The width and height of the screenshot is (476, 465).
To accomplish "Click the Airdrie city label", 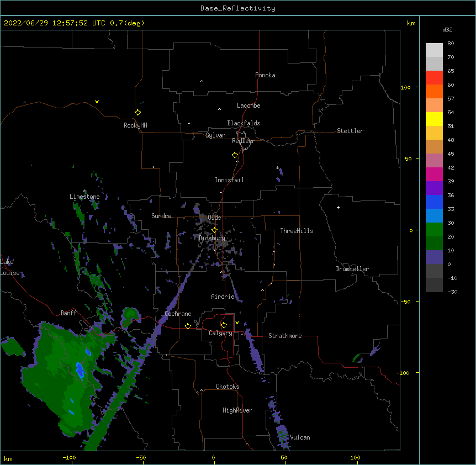I will pyautogui.click(x=223, y=297).
